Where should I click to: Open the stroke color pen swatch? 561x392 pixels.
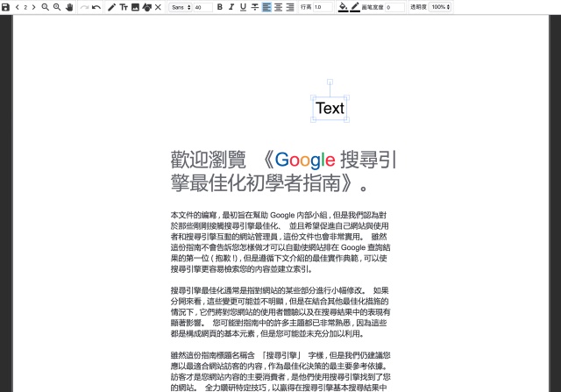[355, 7]
